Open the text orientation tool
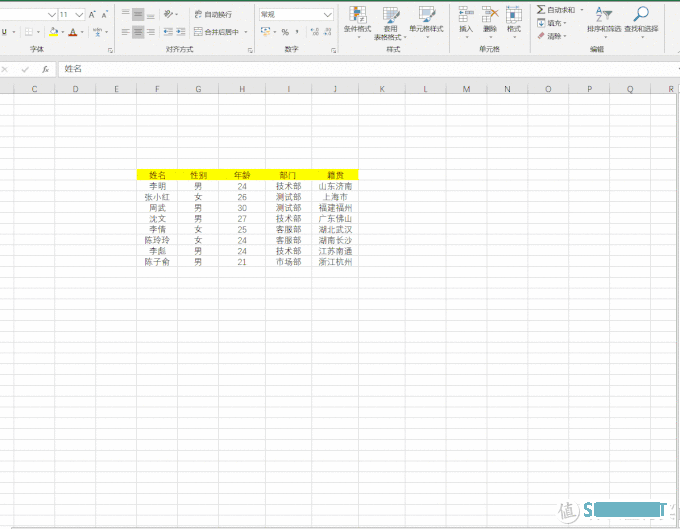This screenshot has width=680, height=529. pos(168,14)
